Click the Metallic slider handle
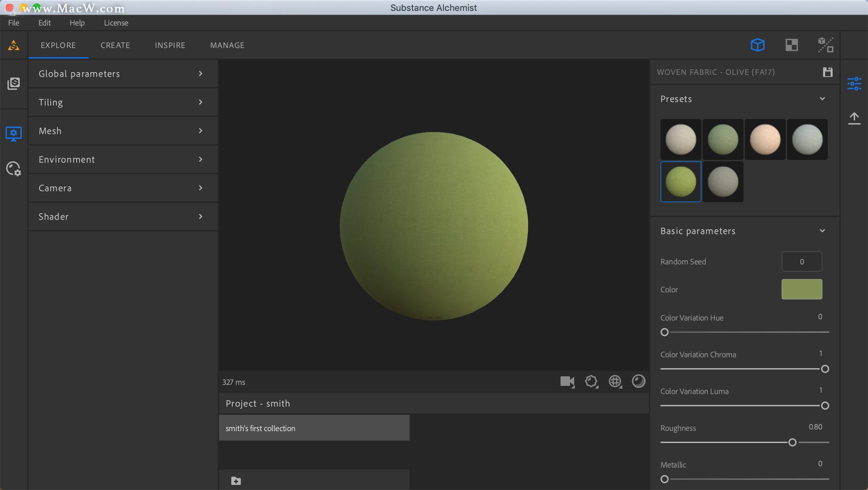 [664, 479]
